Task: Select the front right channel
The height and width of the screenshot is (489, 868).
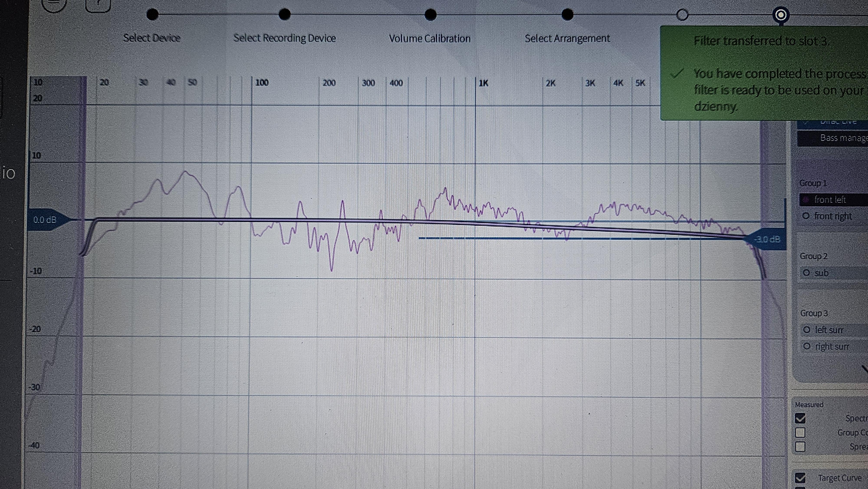Action: [834, 216]
